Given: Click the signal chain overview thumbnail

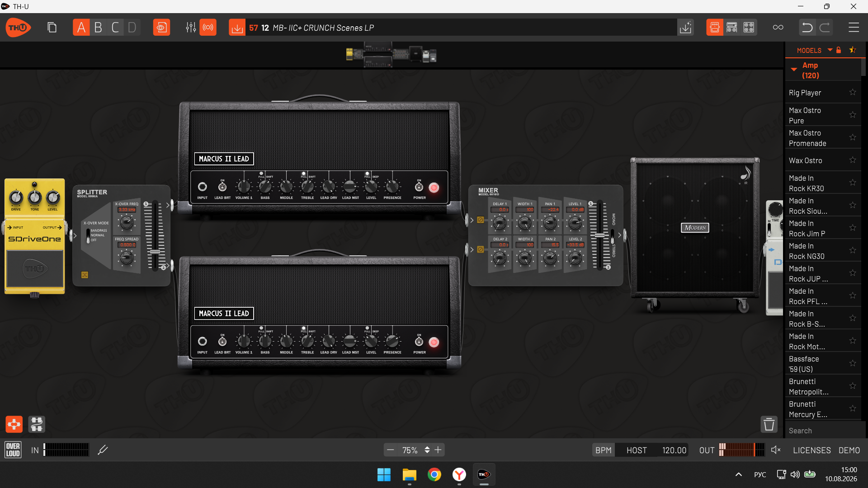Looking at the screenshot, I should coord(391,55).
